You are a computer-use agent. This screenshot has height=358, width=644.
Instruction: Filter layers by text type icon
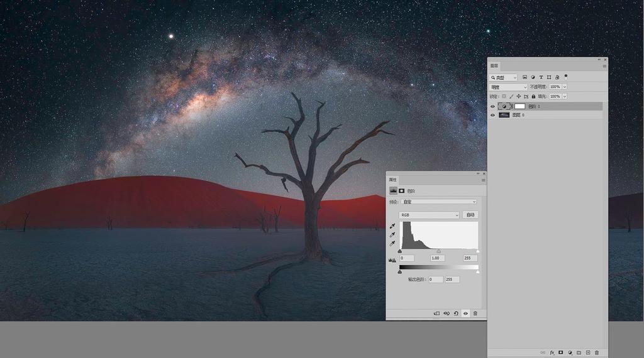click(x=541, y=77)
